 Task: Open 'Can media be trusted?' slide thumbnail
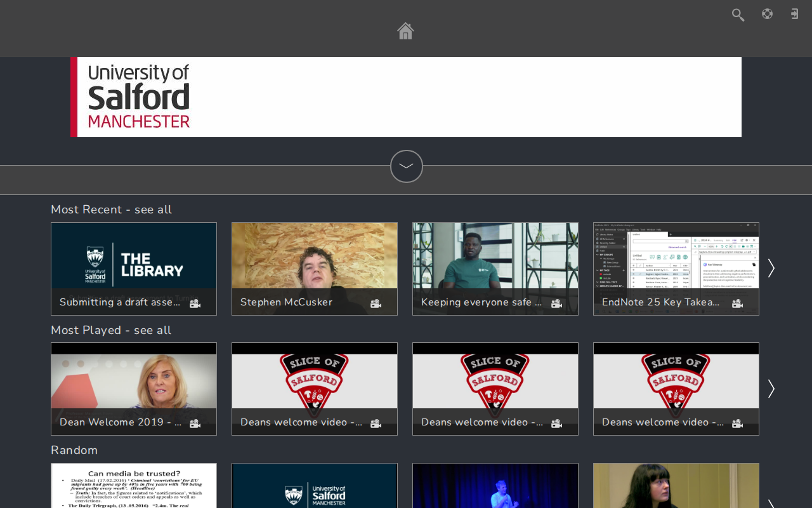(x=134, y=486)
